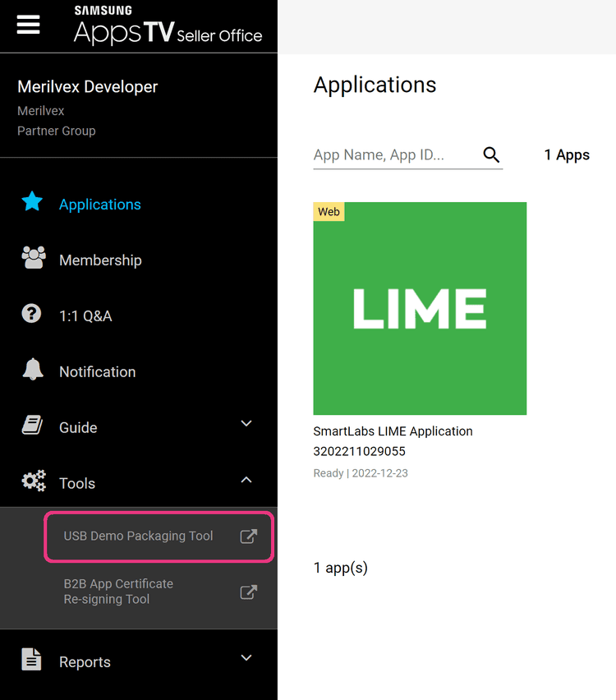Click the Membership people icon
Image resolution: width=616 pixels, height=700 pixels.
(32, 256)
